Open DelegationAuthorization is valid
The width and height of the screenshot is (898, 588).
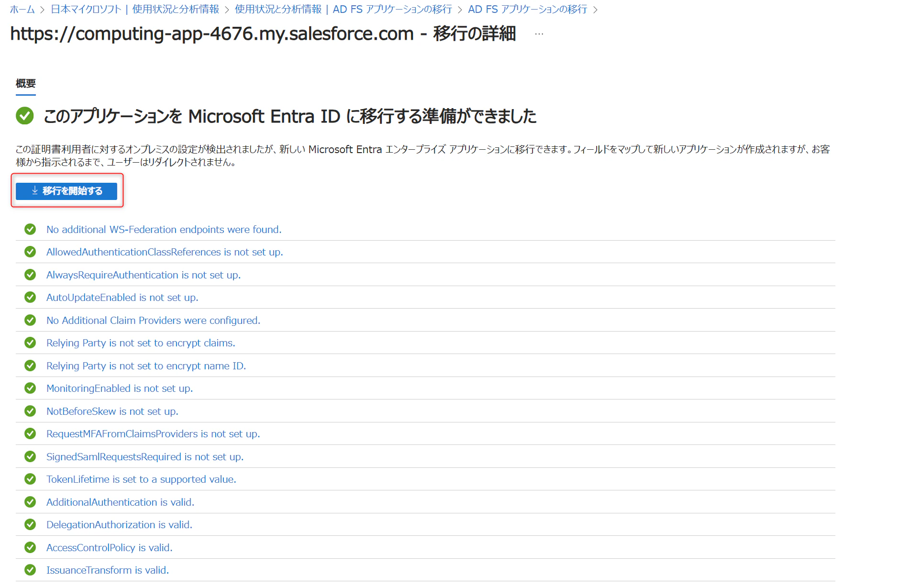point(120,525)
